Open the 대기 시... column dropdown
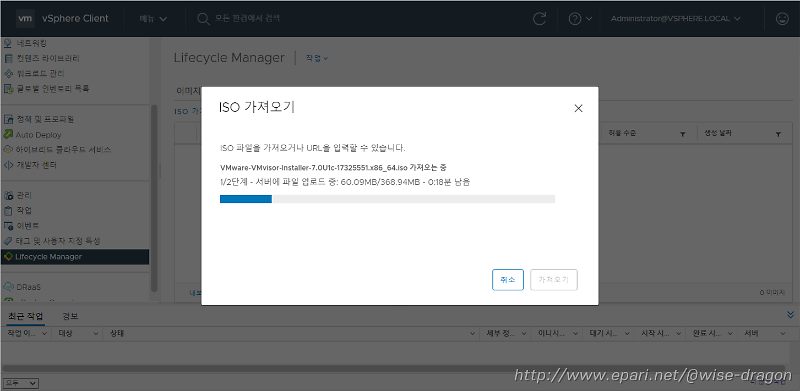The image size is (800, 391). (627, 333)
